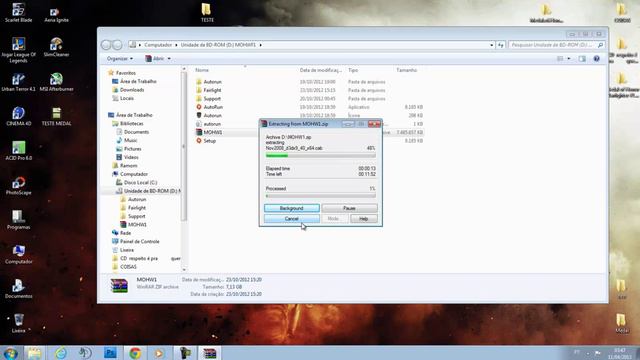Click the Explorer back navigation arrow
The width and height of the screenshot is (640, 360).
click(106, 45)
